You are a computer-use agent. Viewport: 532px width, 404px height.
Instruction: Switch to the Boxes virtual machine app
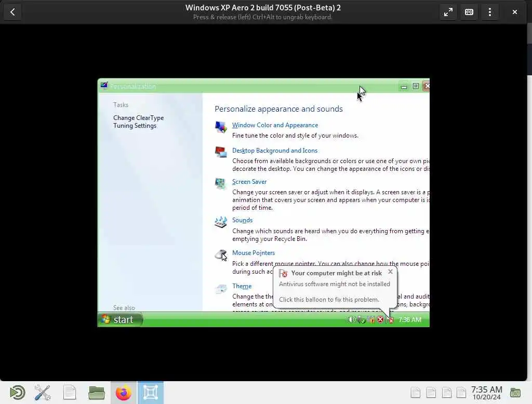click(x=151, y=393)
